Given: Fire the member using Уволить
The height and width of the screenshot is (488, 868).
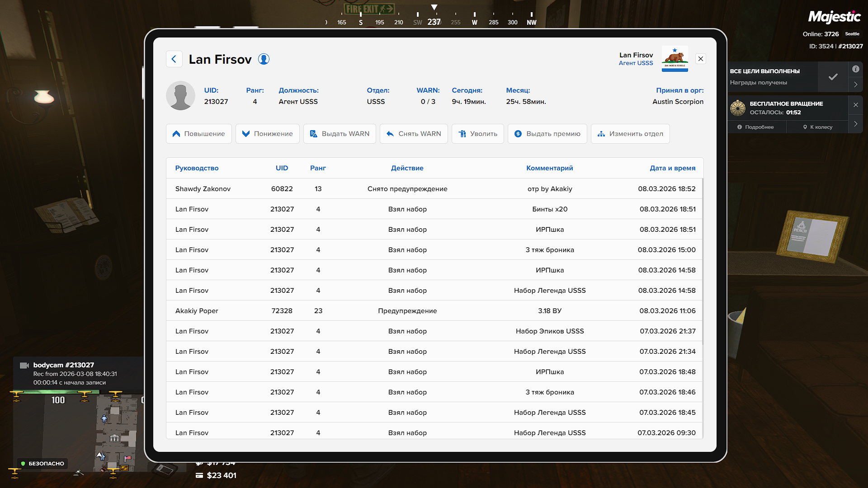Looking at the screenshot, I should point(477,134).
